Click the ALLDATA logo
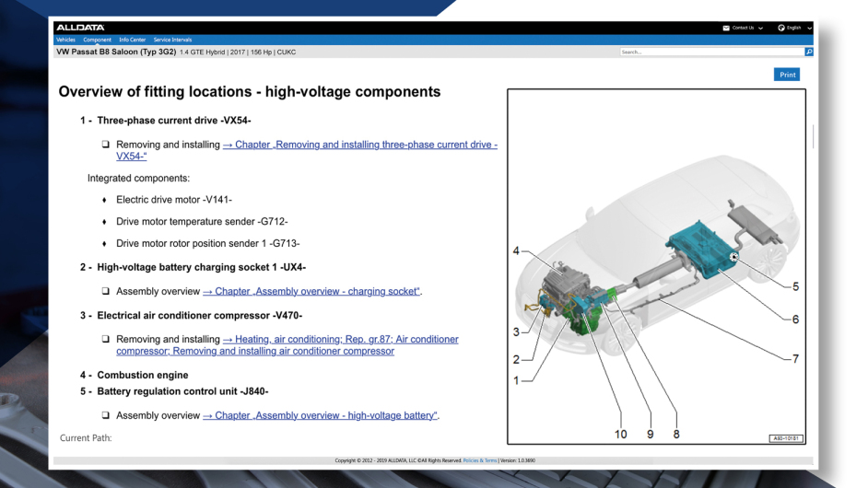The width and height of the screenshot is (868, 488). point(80,28)
